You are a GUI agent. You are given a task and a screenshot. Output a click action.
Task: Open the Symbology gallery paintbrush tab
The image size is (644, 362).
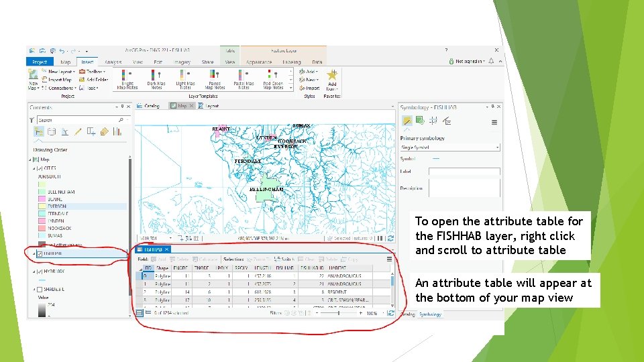pyautogui.click(x=407, y=121)
